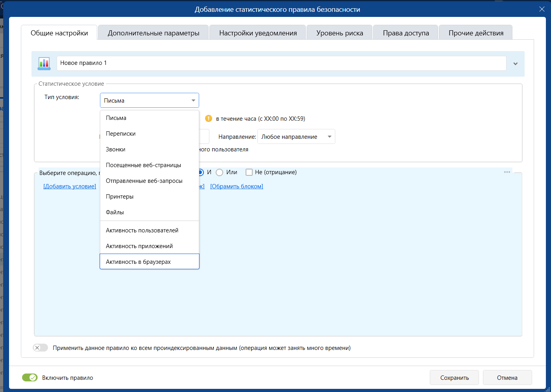Close the rule dialog window
The image size is (551, 392).
542,9
